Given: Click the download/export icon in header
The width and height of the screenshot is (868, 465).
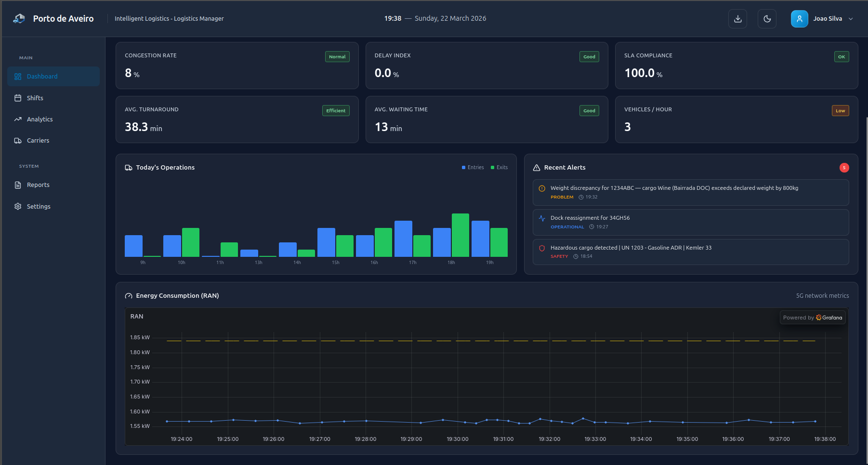Looking at the screenshot, I should pos(737,18).
